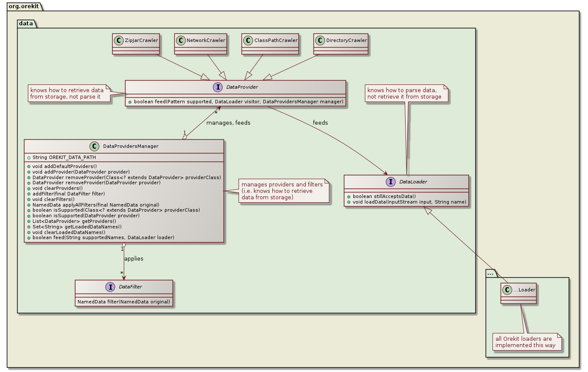
Task: Toggle visibility marker on addDefaultProviders method
Action: (29, 166)
